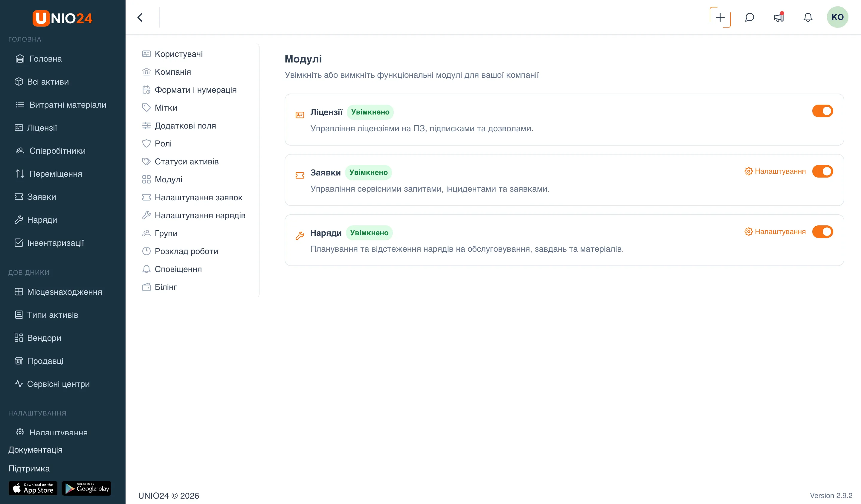Click the Розклад роботи clock icon
This screenshot has height=504, width=861.
[146, 251]
